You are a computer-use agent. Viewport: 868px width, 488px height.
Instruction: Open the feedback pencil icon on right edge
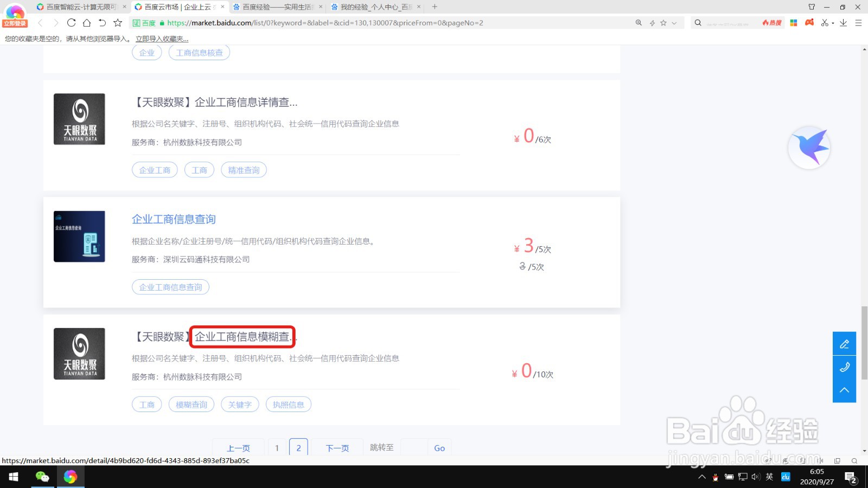coord(844,343)
